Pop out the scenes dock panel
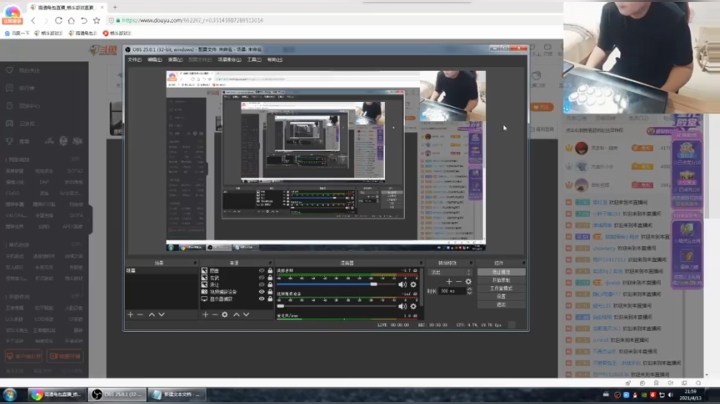Screen dimensions: 720x404 point(195,263)
